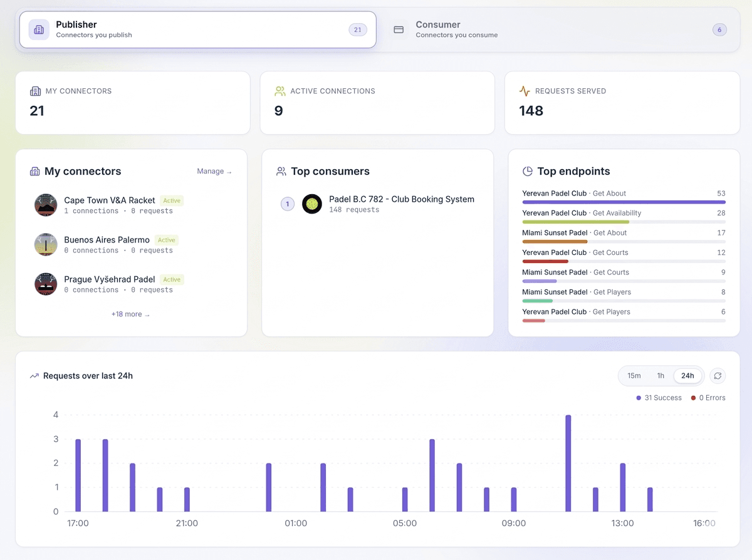This screenshot has width=752, height=560.
Task: Open Padel B.C 782 tennis ball avatar
Action: click(312, 204)
